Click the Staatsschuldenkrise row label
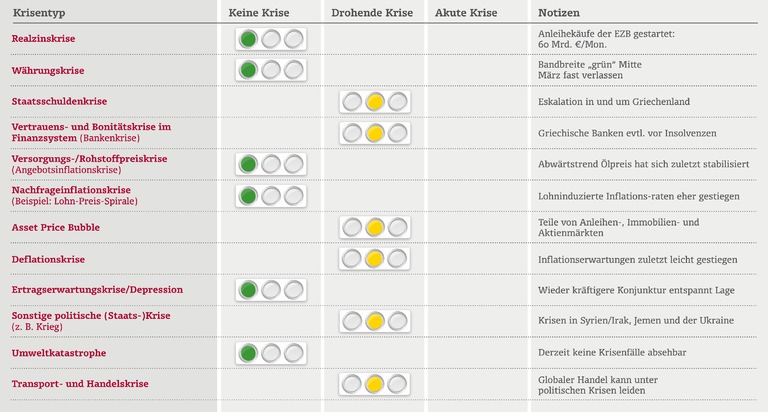The width and height of the screenshot is (768, 412). click(59, 101)
